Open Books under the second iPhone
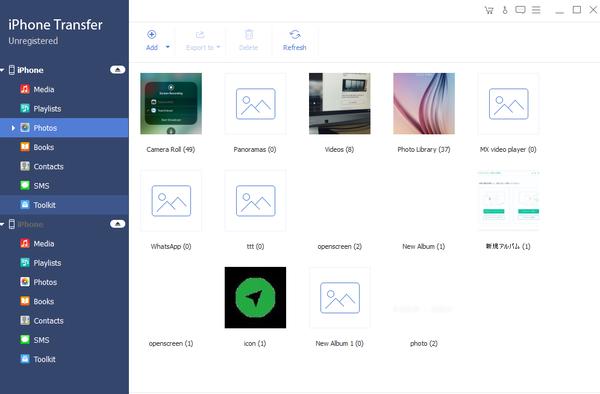The image size is (600, 394). 64,301
